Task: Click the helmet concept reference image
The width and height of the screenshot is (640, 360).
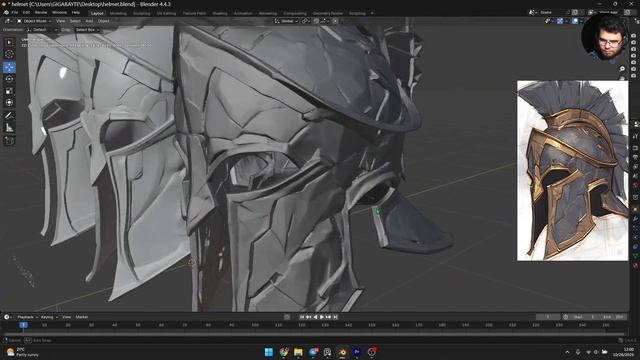Action: (x=572, y=171)
